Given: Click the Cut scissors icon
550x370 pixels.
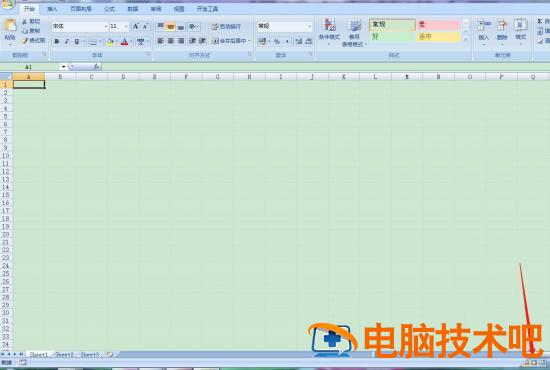Looking at the screenshot, I should [25, 22].
